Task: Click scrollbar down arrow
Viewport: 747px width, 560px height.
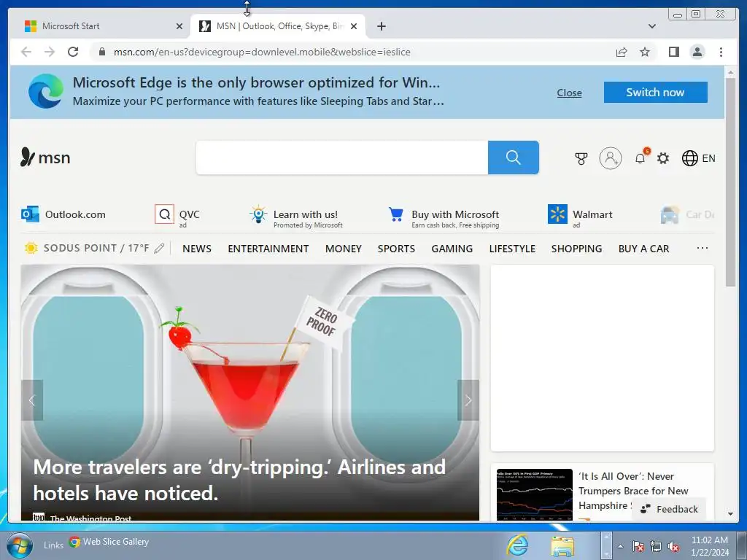Action: (730, 514)
